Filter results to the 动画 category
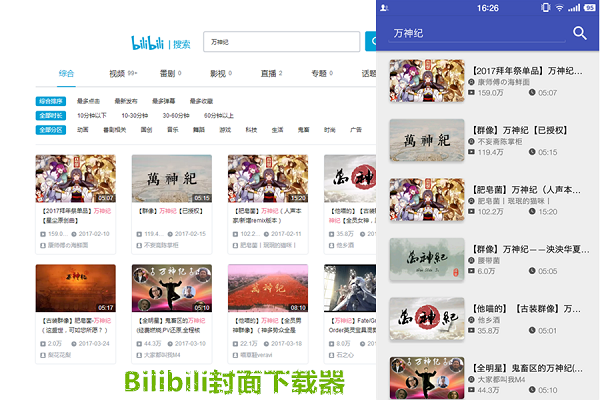Screen dimensions: 600x400 [x=83, y=130]
